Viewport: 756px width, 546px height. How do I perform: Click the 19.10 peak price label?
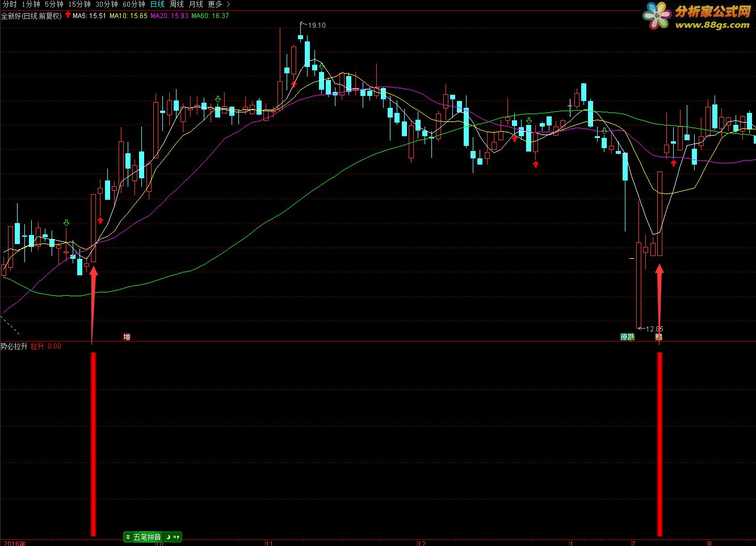click(x=317, y=26)
